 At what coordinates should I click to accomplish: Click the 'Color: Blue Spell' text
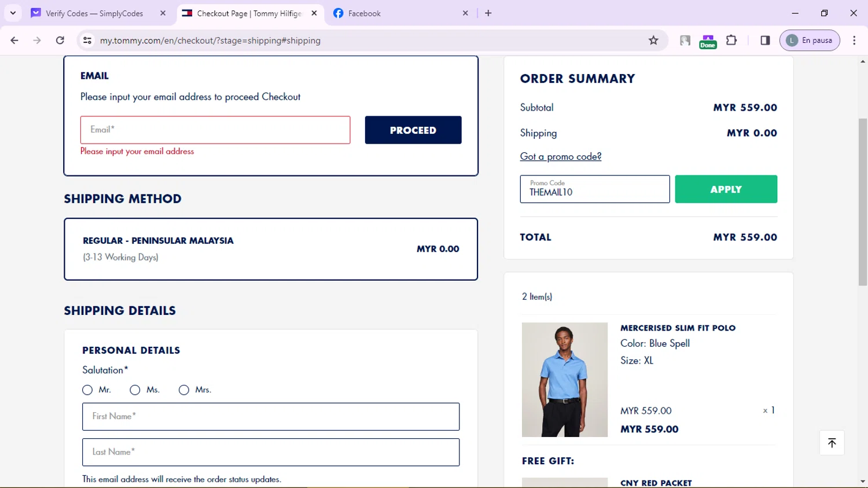pos(655,343)
